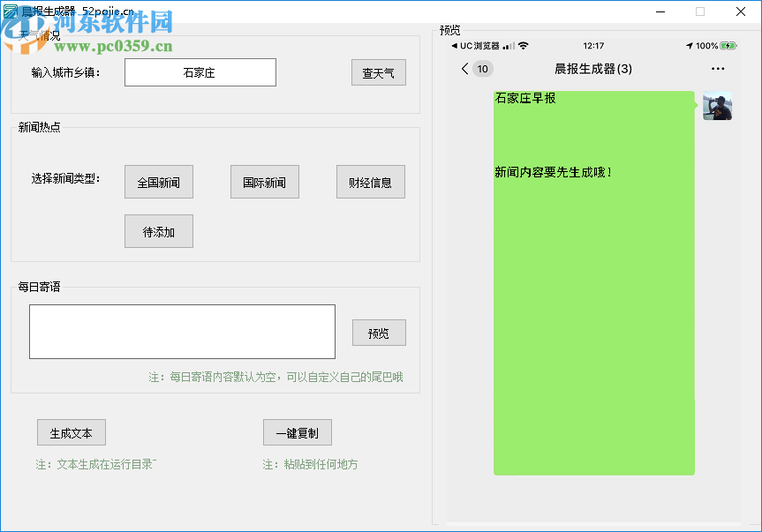
Task: Click the back chevron in the chat preview
Action: coord(465,69)
